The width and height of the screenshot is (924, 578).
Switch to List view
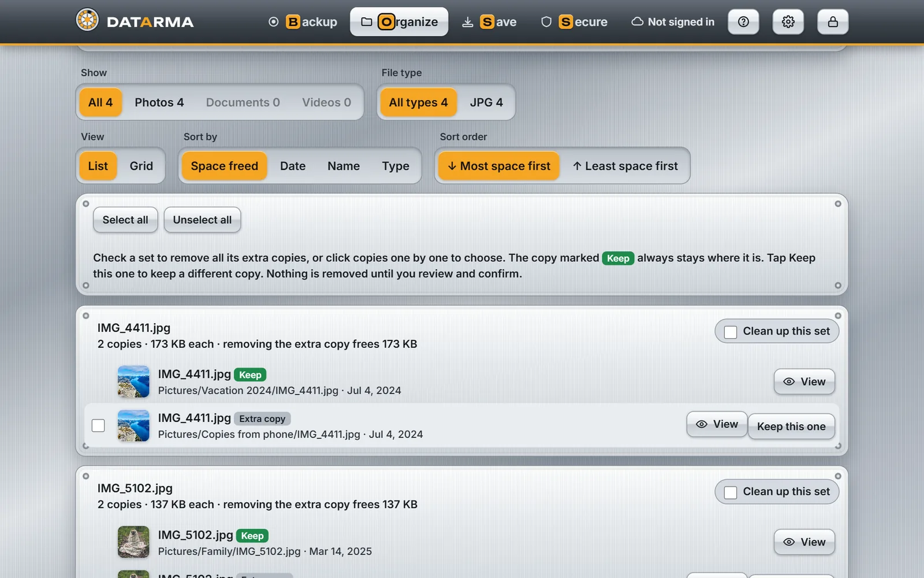[x=98, y=166]
